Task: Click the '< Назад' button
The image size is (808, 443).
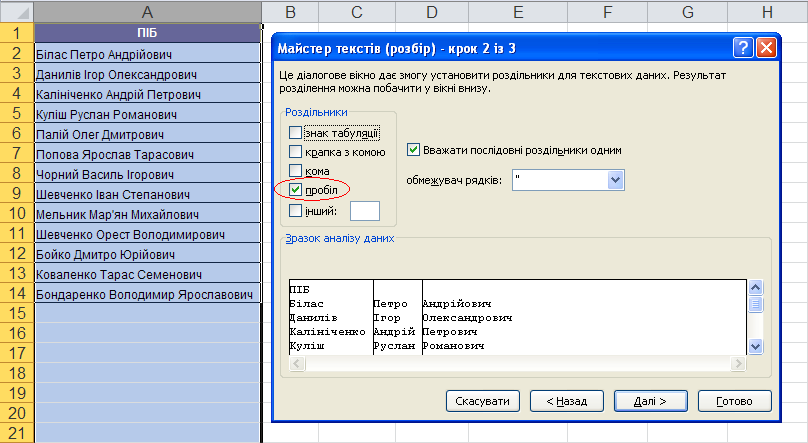Action: (x=566, y=401)
